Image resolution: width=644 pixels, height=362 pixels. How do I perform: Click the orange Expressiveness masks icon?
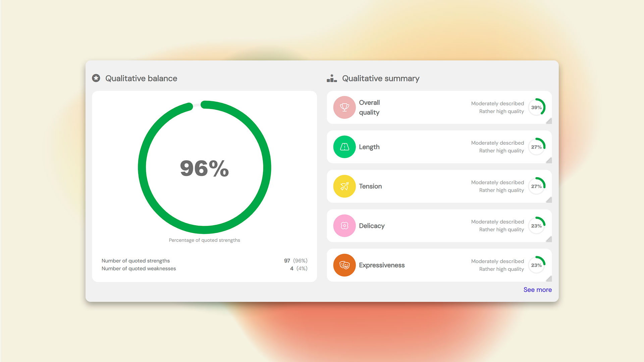pyautogui.click(x=344, y=265)
